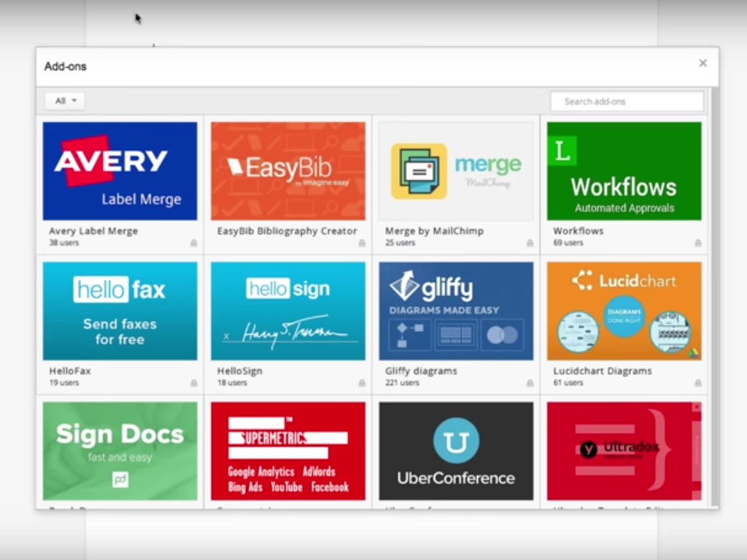747x560 pixels.
Task: Close the Add-ons dialog
Action: pyautogui.click(x=703, y=63)
